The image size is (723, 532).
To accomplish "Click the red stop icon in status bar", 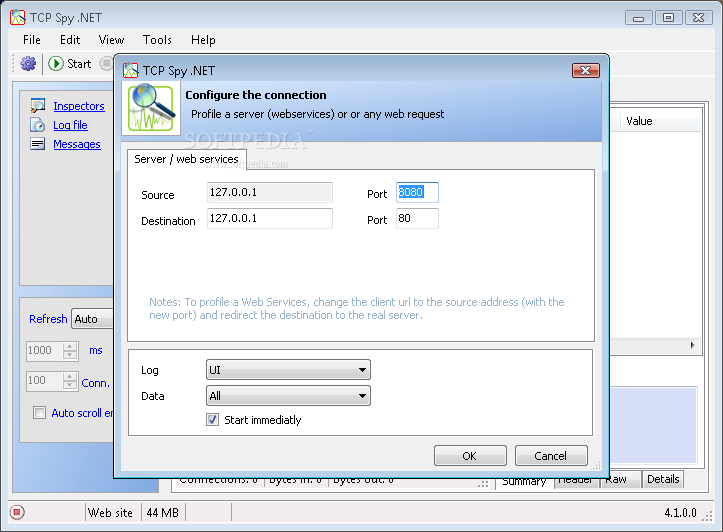I will coord(17,512).
